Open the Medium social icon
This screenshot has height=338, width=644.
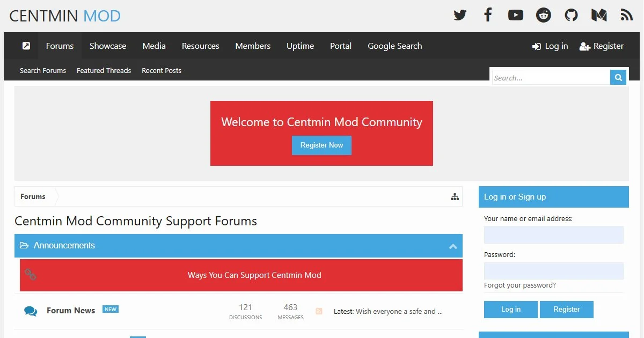point(599,15)
